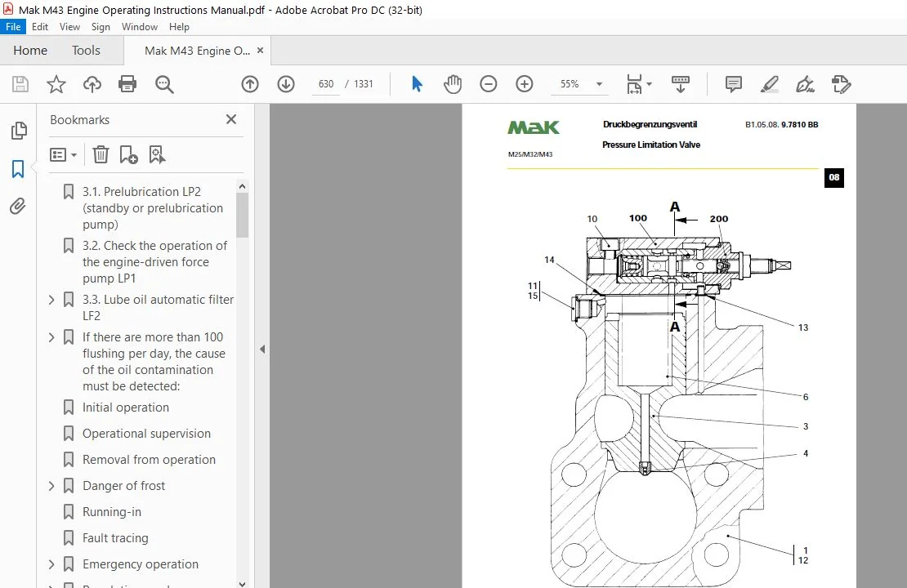Click the scrolling mode keyboard icon
The height and width of the screenshot is (588, 907).
(680, 84)
